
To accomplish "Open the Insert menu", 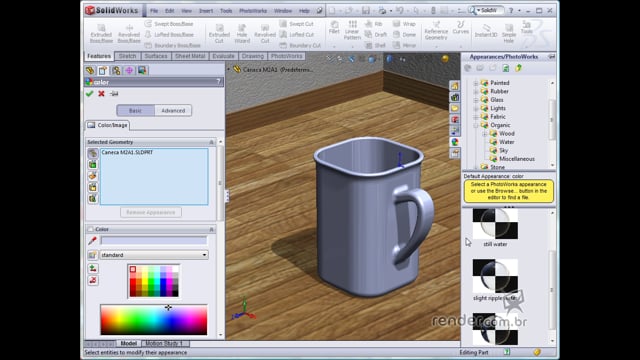I will [206, 11].
